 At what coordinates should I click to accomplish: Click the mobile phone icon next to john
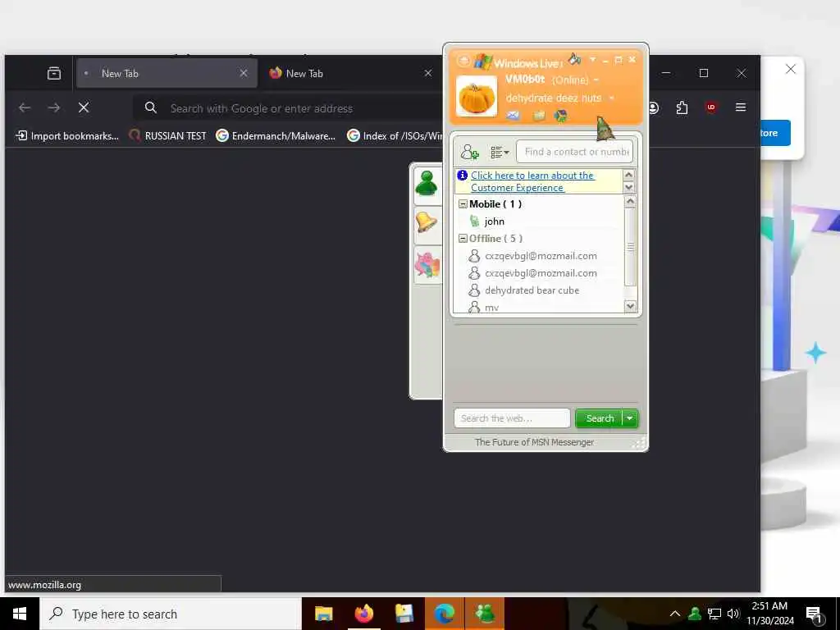(x=474, y=221)
